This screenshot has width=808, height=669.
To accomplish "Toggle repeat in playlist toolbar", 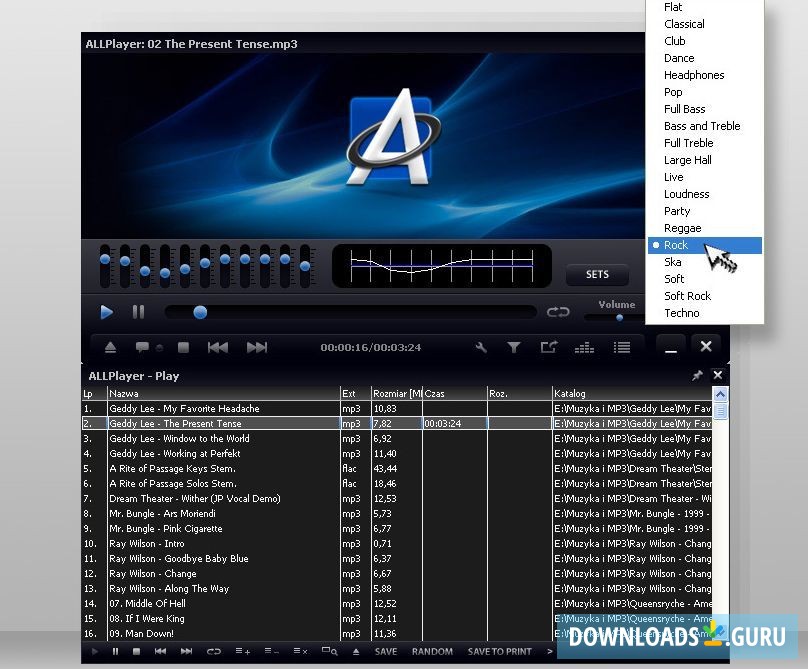I will pyautogui.click(x=213, y=651).
